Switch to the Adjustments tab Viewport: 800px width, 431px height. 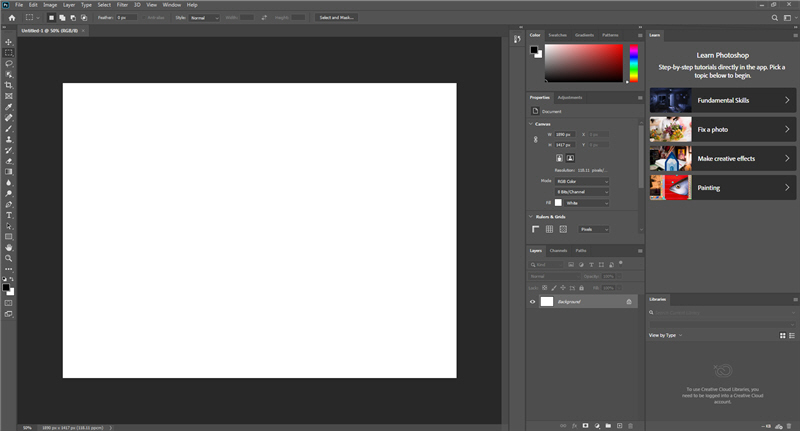coord(569,97)
